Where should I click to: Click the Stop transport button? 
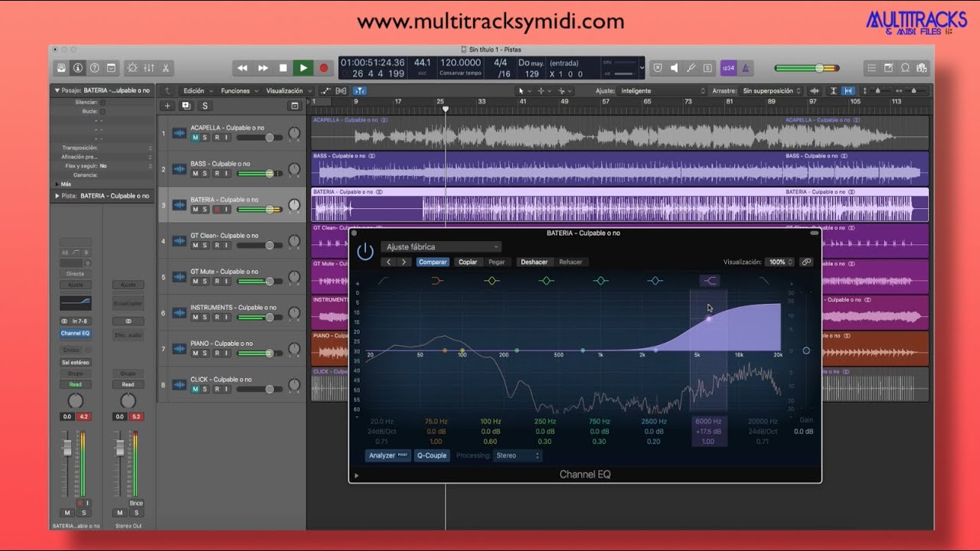tap(283, 68)
